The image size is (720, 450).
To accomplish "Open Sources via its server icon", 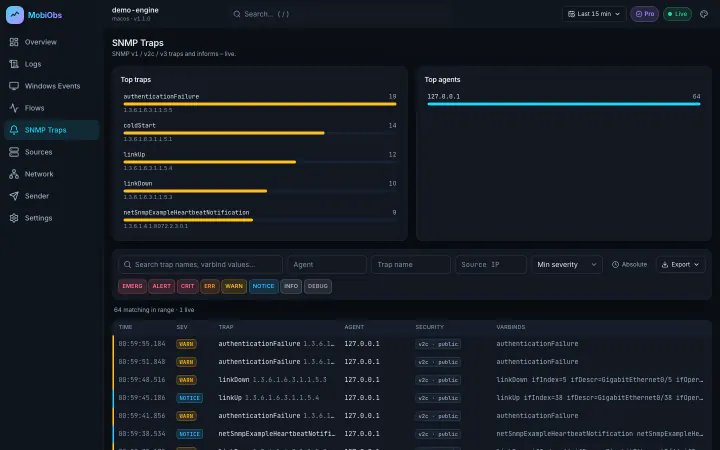I will pyautogui.click(x=14, y=152).
